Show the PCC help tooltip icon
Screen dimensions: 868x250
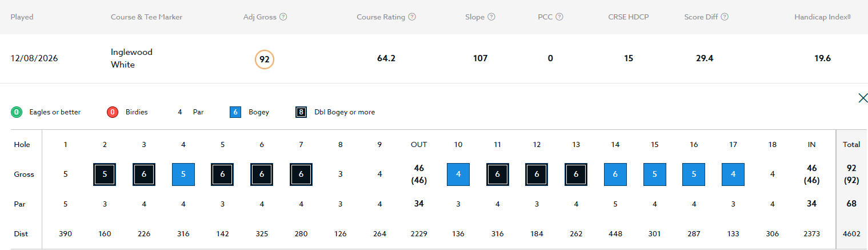[559, 17]
